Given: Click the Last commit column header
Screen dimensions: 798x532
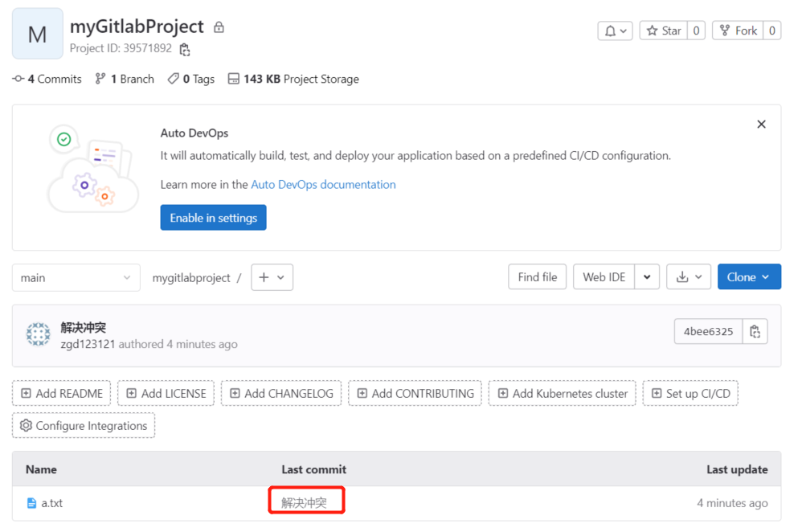Looking at the screenshot, I should pyautogui.click(x=314, y=469).
